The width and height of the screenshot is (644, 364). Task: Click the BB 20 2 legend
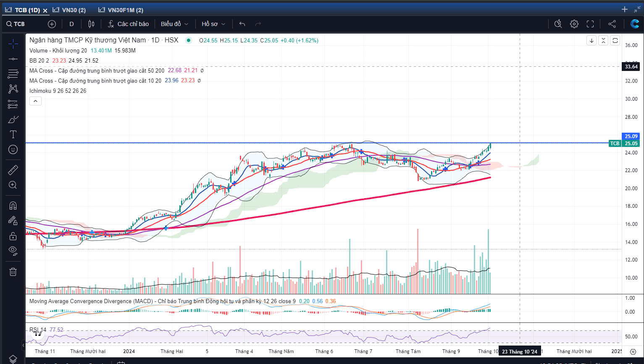[39, 60]
